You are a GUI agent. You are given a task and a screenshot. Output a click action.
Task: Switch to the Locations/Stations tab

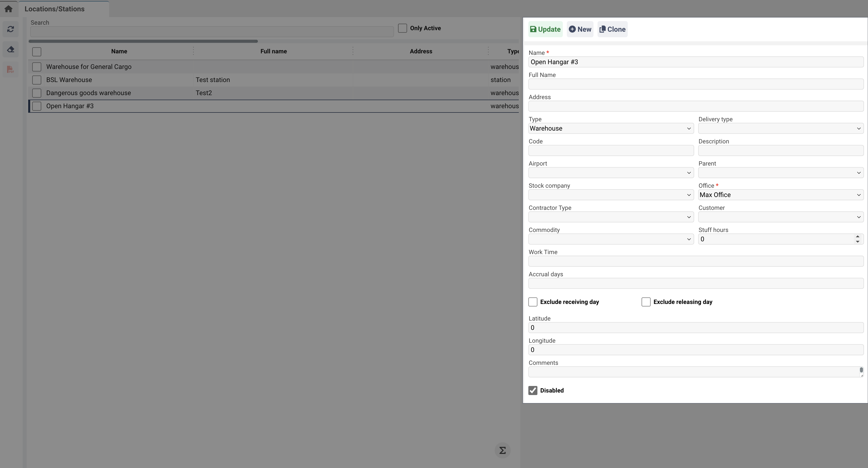pos(55,9)
